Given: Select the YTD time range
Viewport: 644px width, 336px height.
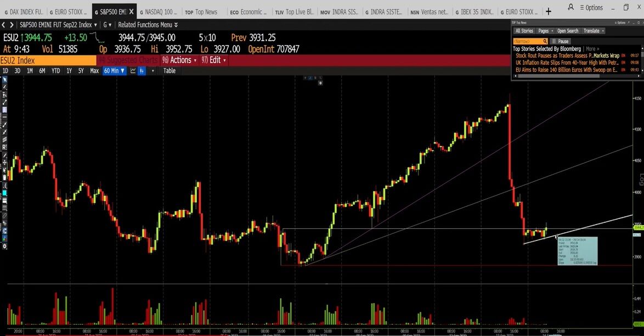Looking at the screenshot, I should click(55, 71).
